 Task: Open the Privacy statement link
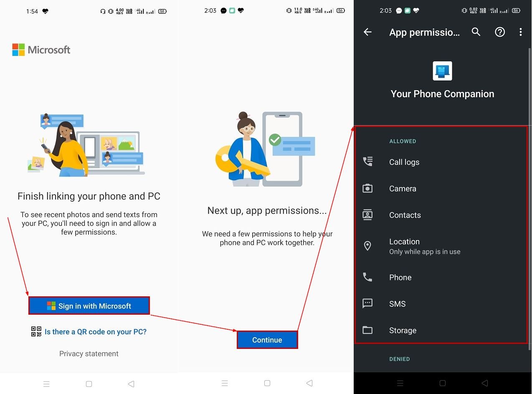point(89,354)
